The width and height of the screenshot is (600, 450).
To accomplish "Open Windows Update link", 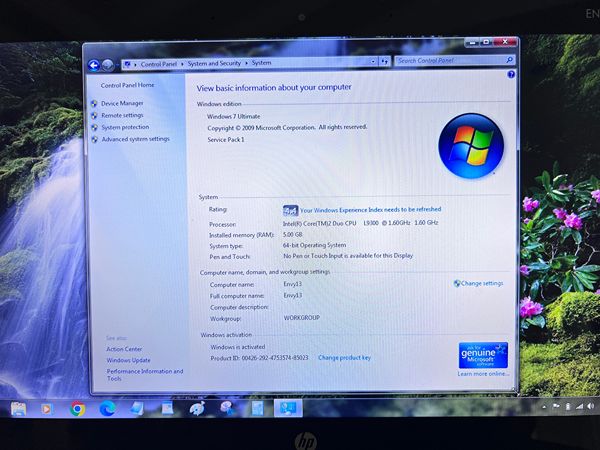I will 129,360.
